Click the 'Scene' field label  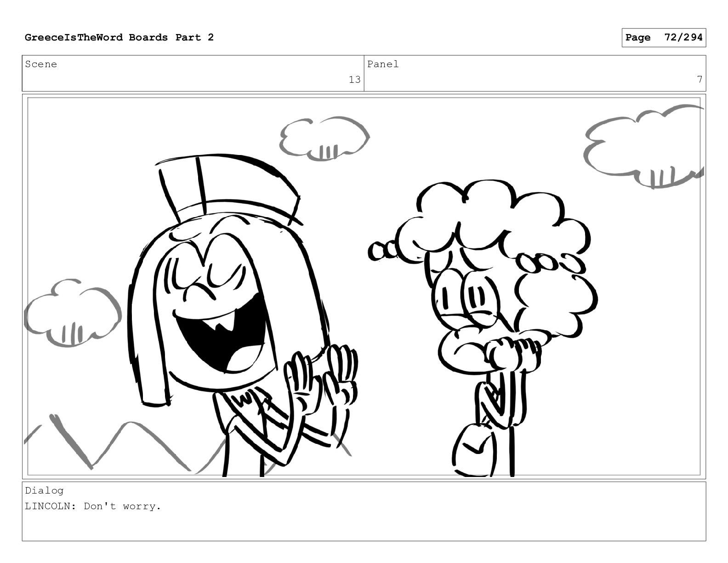click(x=41, y=64)
